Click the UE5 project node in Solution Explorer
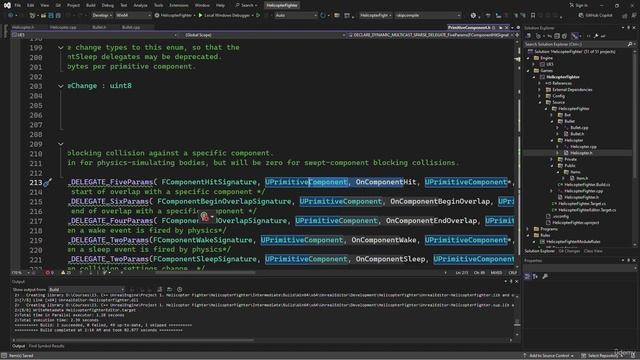The image size is (640, 360). (550, 64)
